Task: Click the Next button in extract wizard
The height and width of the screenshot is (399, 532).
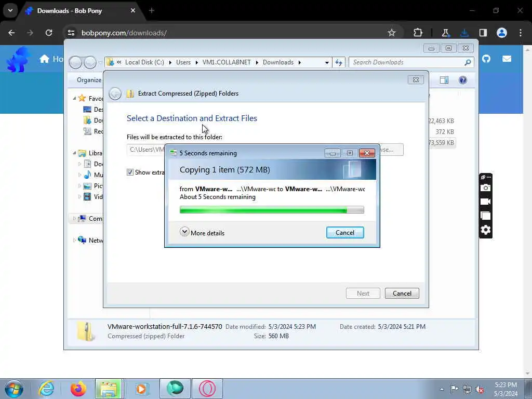Action: point(363,293)
